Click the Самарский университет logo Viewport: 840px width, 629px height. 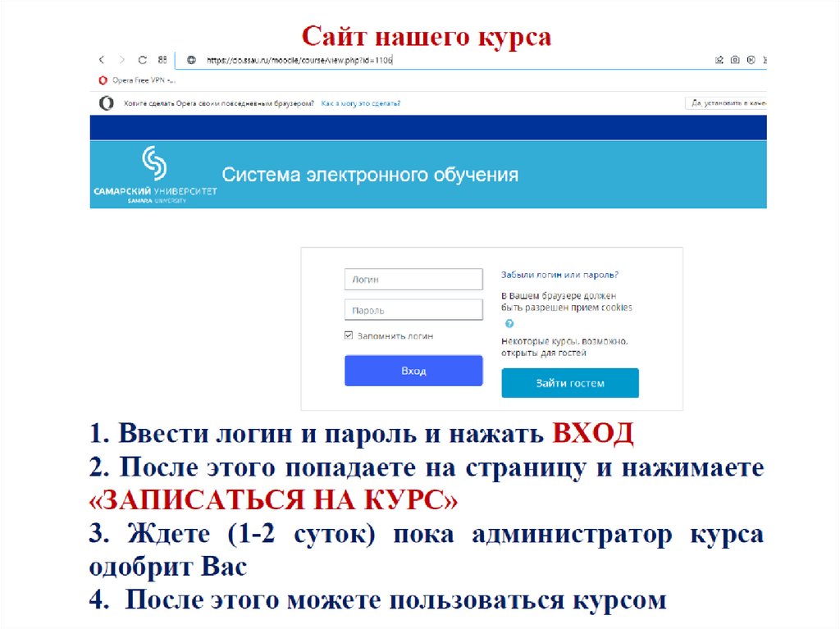(155, 175)
